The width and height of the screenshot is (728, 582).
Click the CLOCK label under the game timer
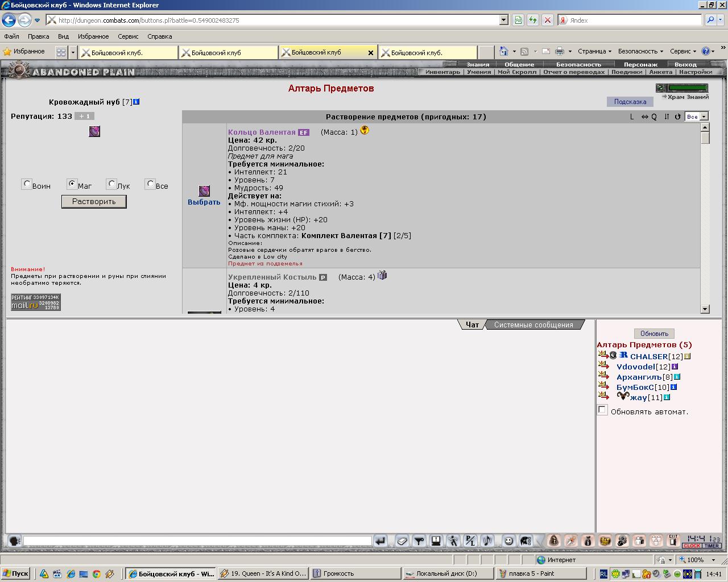[692, 546]
